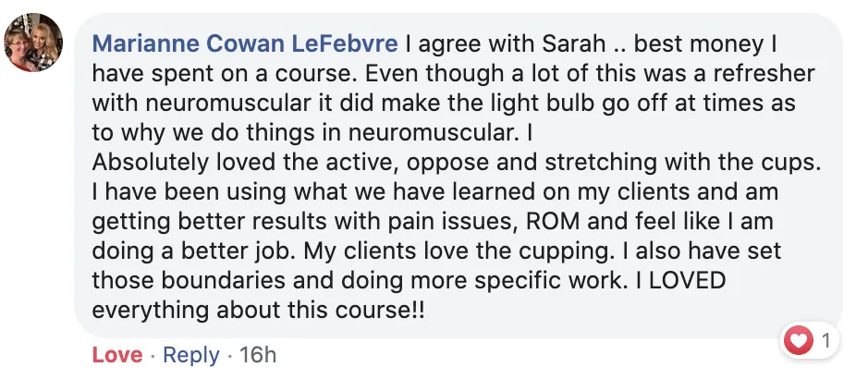Open Marianne Cowan LeFebvre's profile name link
The height and width of the screenshot is (379, 868).
245,44
